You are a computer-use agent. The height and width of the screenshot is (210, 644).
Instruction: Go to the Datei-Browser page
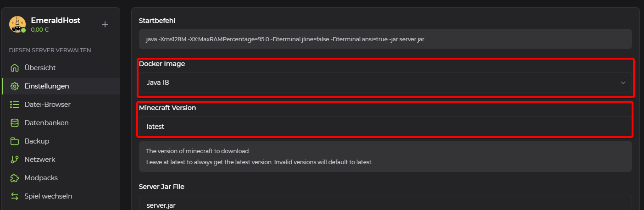[x=48, y=105]
